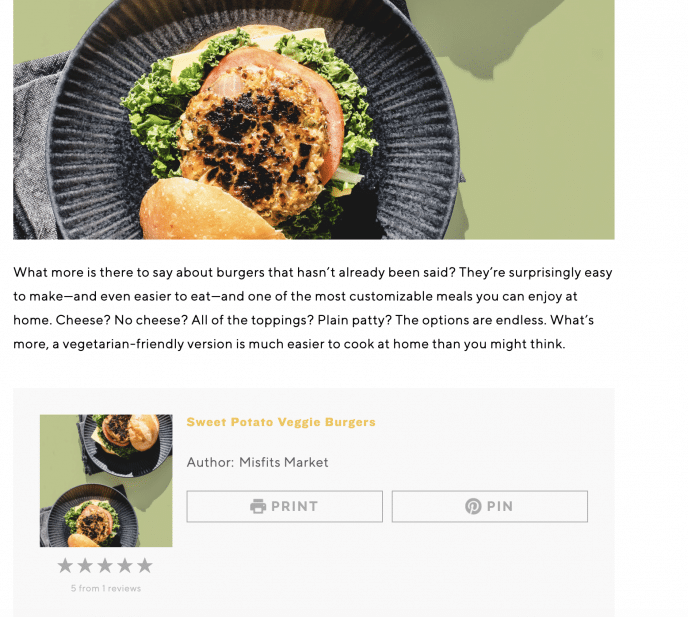Click the PRINT label text

coord(294,506)
